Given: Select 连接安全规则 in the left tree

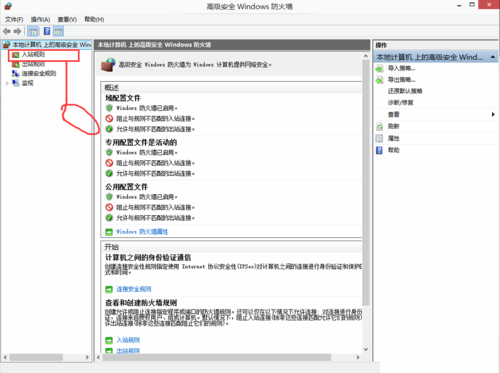Looking at the screenshot, I should pos(39,73).
